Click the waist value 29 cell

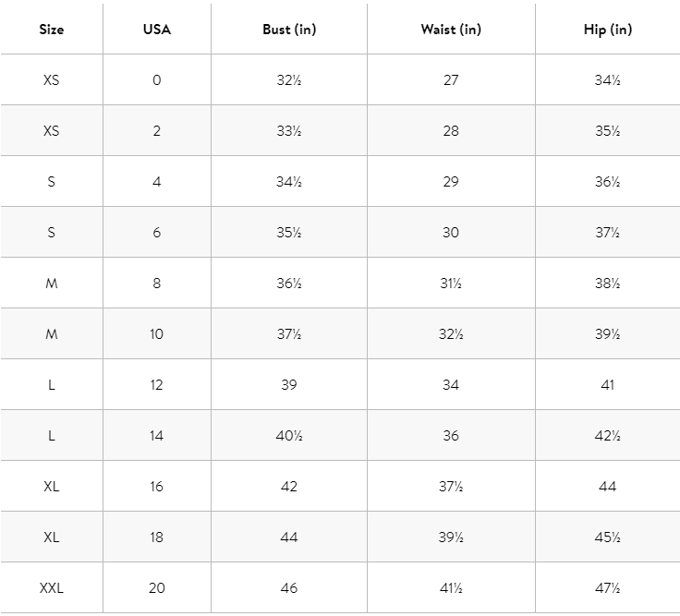pos(450,182)
